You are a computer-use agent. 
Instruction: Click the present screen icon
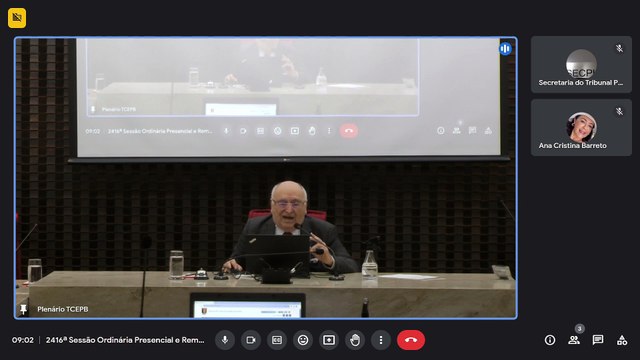point(329,340)
